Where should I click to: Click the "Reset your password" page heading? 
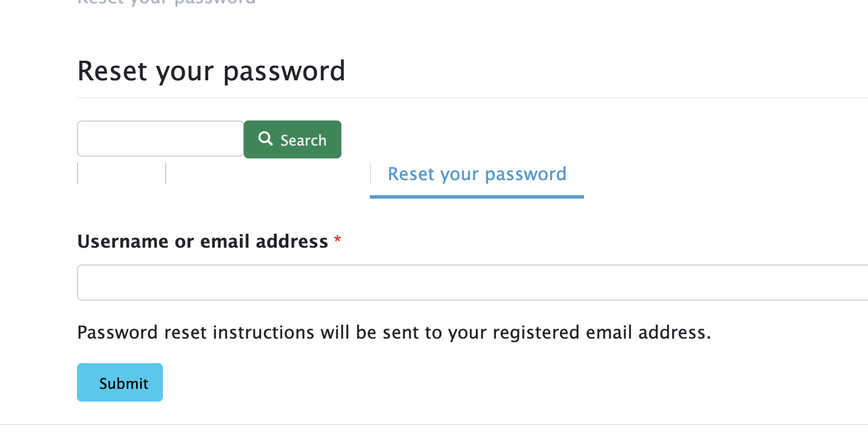point(211,71)
